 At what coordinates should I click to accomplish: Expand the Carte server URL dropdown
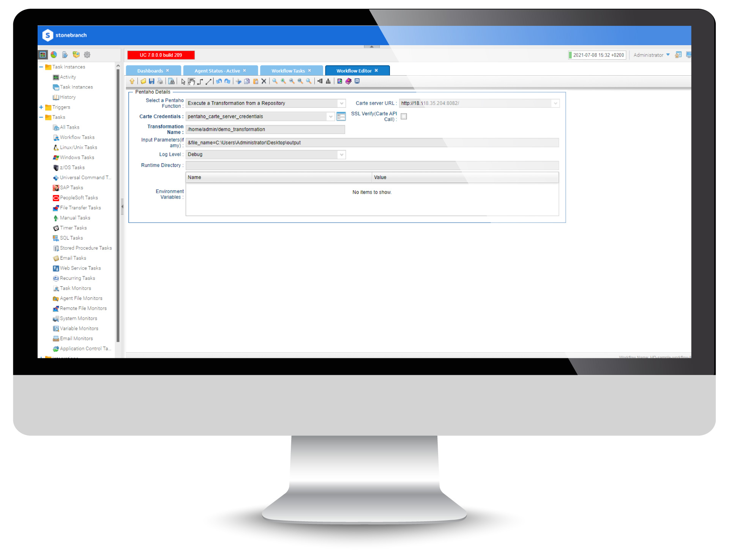(555, 103)
